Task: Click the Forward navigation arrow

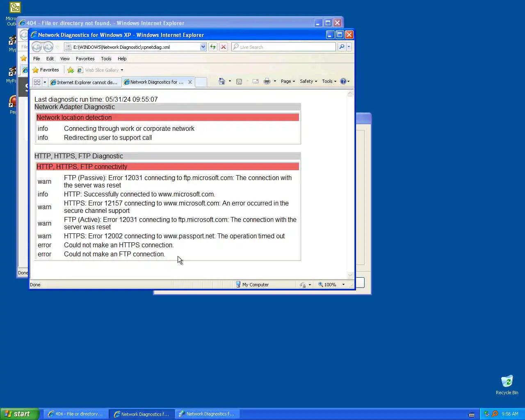Action: pos(48,47)
